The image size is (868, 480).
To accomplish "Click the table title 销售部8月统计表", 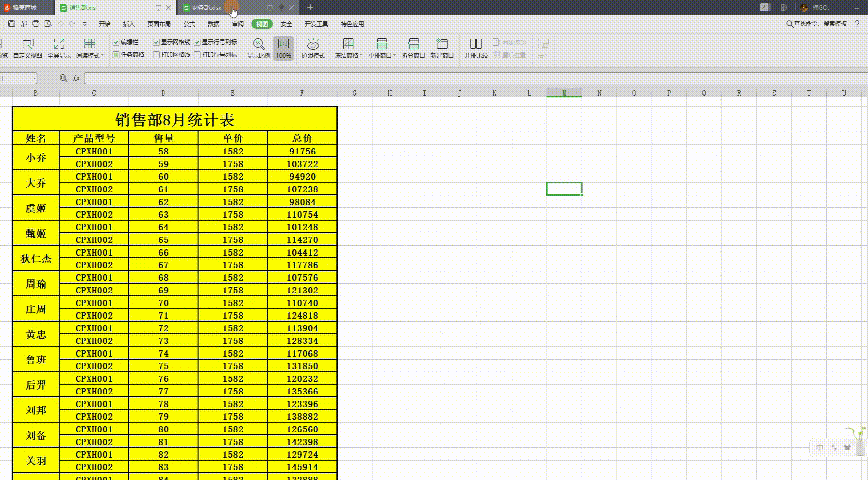I will [x=175, y=119].
